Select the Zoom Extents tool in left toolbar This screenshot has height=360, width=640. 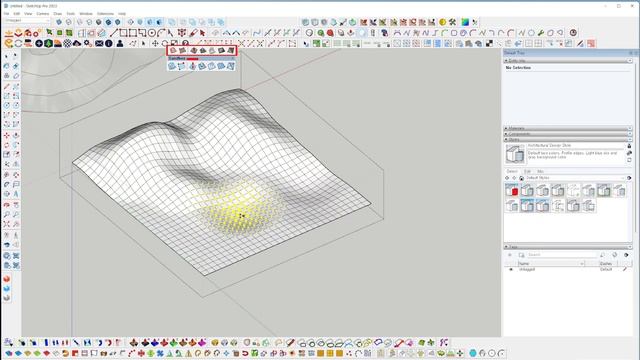coord(7,224)
